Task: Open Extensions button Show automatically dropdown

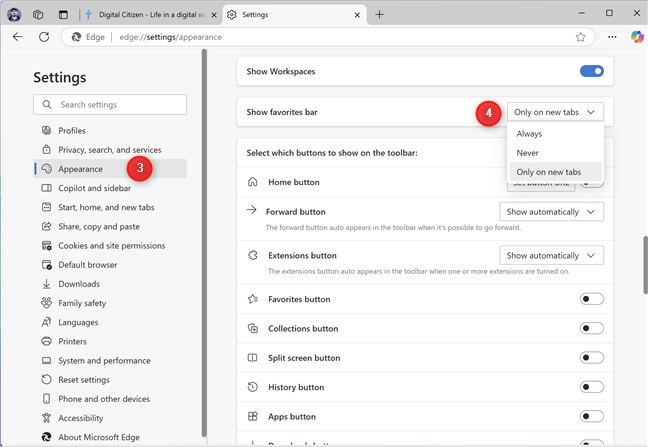Action: point(551,255)
